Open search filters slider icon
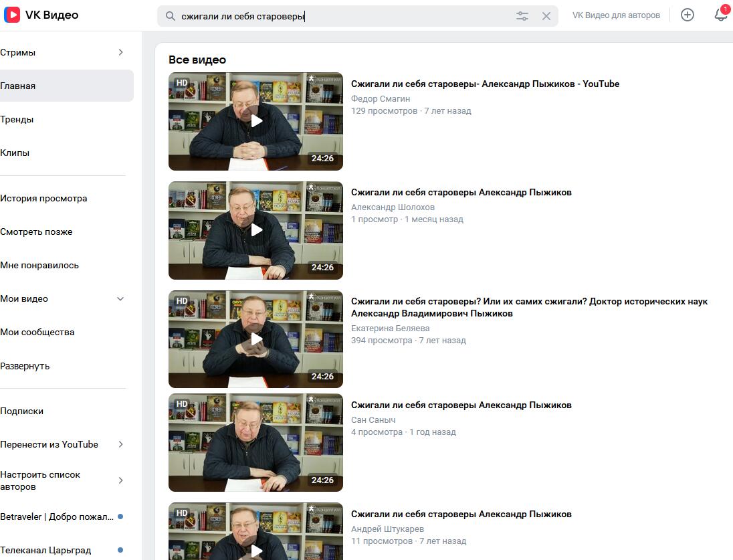 tap(522, 16)
